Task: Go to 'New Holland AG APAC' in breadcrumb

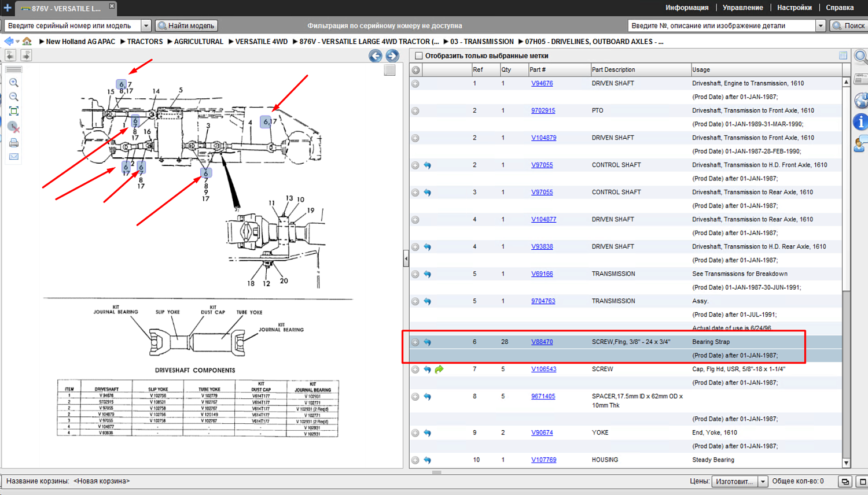Action: pos(80,42)
